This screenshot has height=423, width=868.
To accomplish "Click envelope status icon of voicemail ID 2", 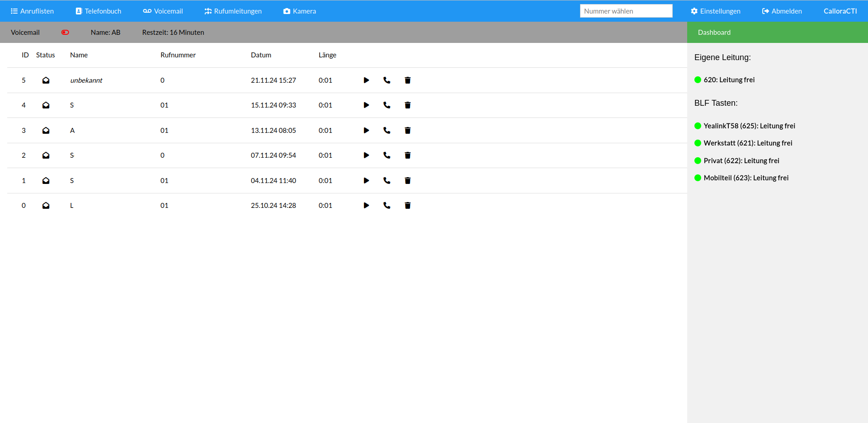I will (x=46, y=155).
